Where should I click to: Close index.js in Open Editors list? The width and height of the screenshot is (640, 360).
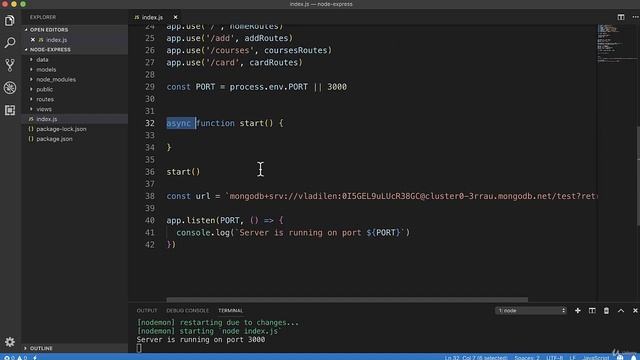33,40
